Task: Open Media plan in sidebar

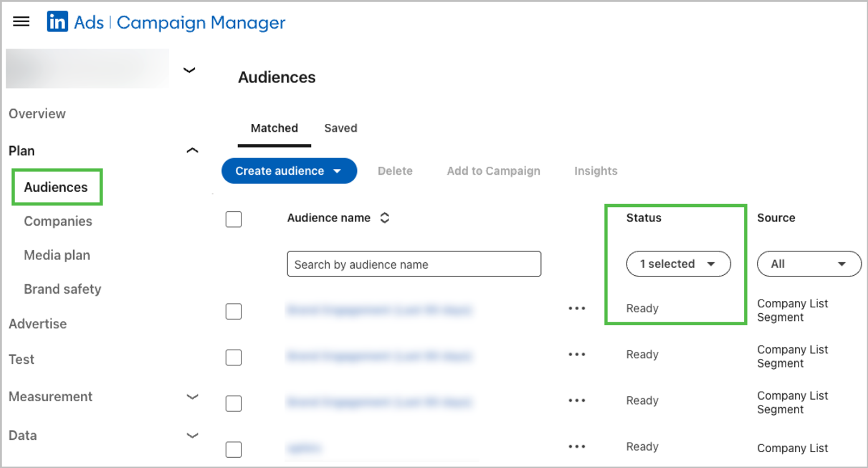Action: [x=57, y=255]
